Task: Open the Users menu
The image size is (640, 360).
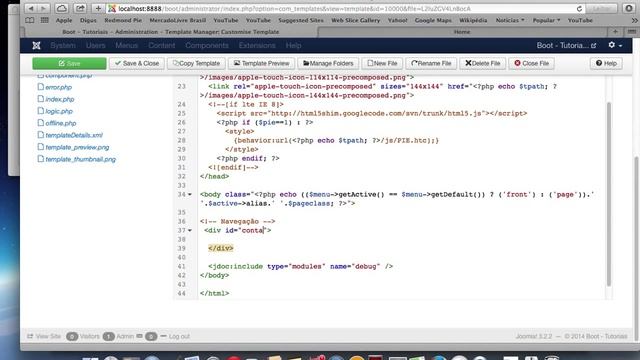Action: click(x=96, y=45)
